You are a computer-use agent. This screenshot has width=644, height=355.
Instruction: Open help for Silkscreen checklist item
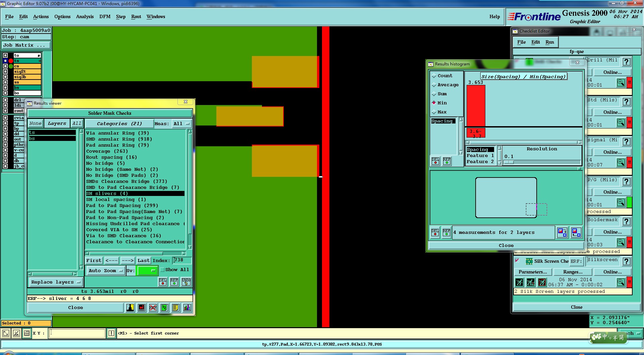click(626, 261)
